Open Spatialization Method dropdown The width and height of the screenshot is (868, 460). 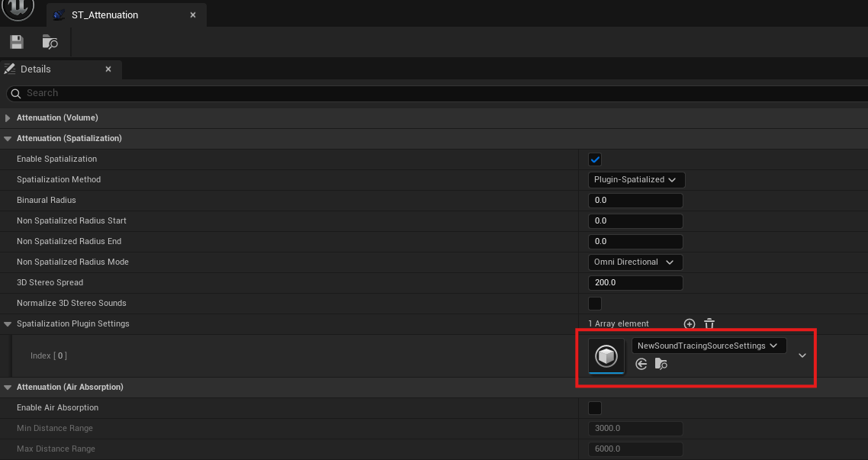pos(636,180)
